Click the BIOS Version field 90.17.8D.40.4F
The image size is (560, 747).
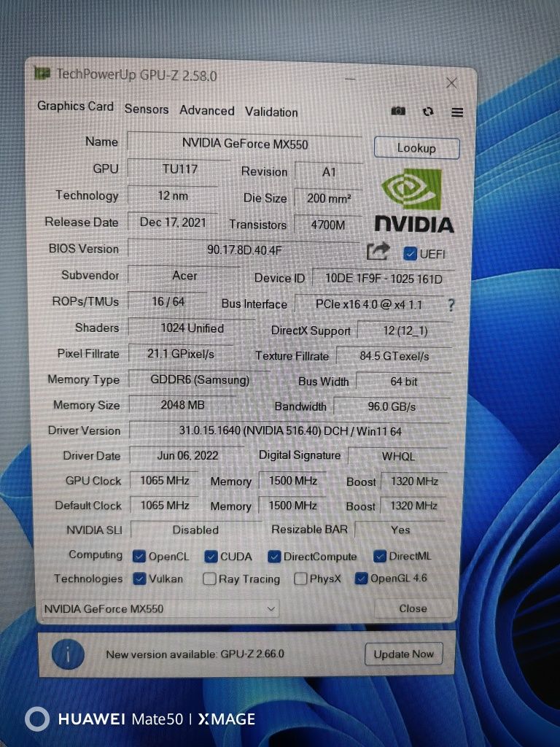(244, 249)
